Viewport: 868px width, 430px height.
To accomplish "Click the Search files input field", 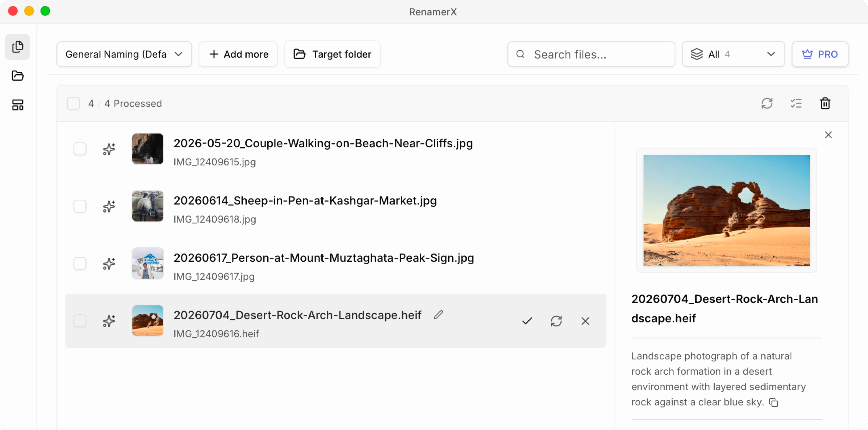I will click(x=591, y=54).
